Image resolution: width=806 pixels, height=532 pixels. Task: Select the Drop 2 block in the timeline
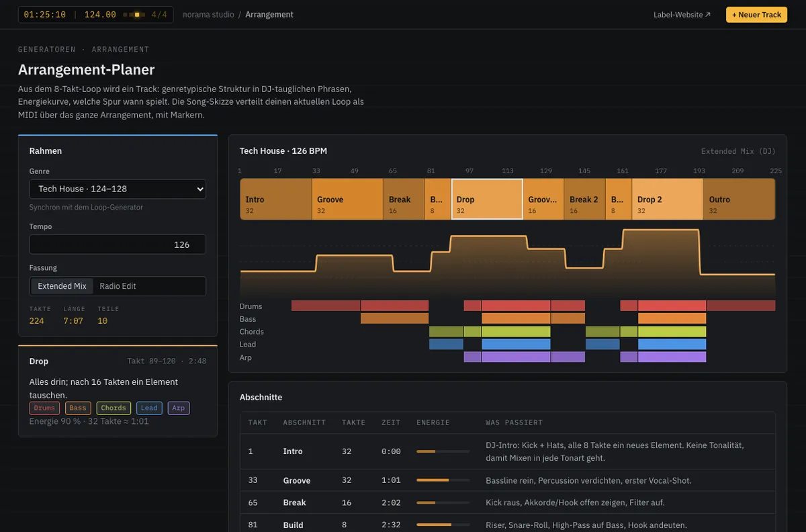668,199
